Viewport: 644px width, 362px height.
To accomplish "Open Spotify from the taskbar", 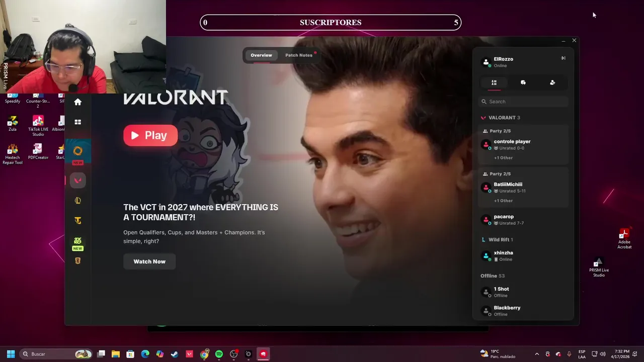I will tap(219, 354).
